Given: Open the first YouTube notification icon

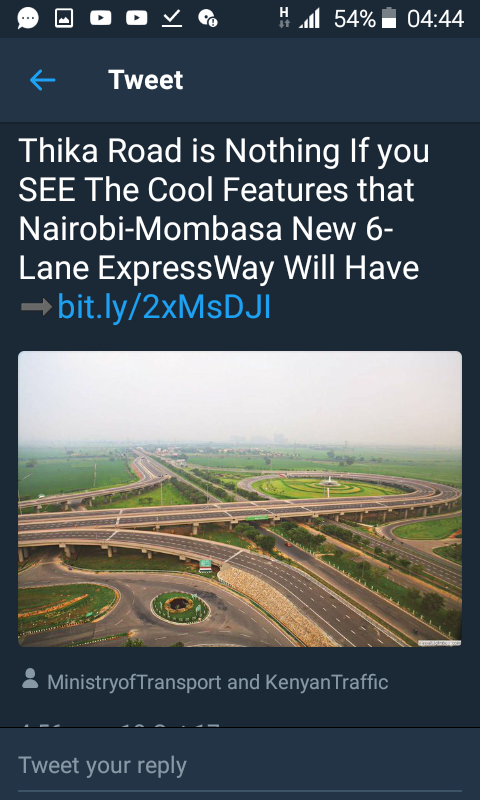Looking at the screenshot, I should pos(100,18).
